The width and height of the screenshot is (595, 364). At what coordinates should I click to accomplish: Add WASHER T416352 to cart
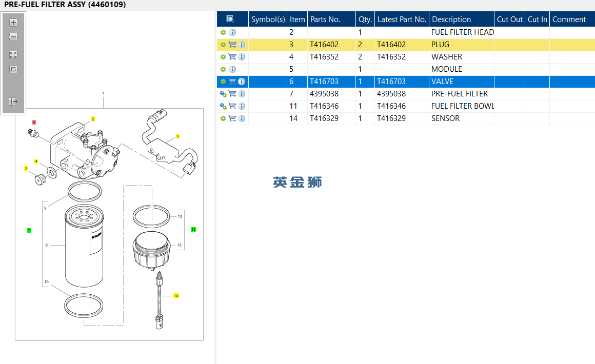(x=232, y=57)
